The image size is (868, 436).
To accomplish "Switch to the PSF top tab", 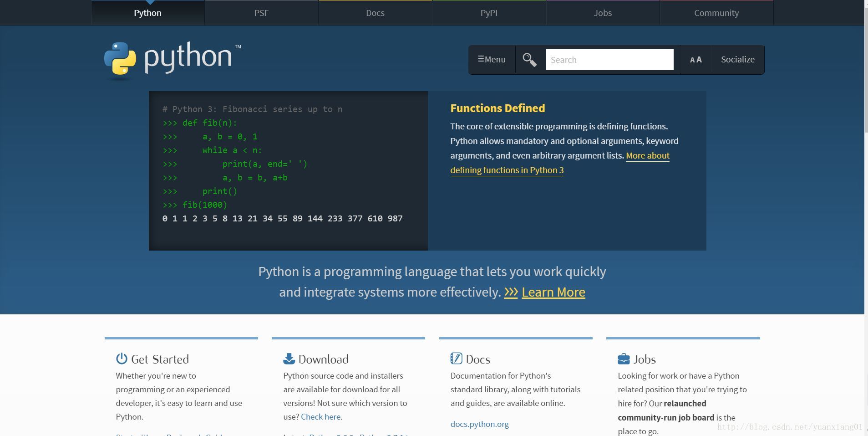I will (261, 13).
